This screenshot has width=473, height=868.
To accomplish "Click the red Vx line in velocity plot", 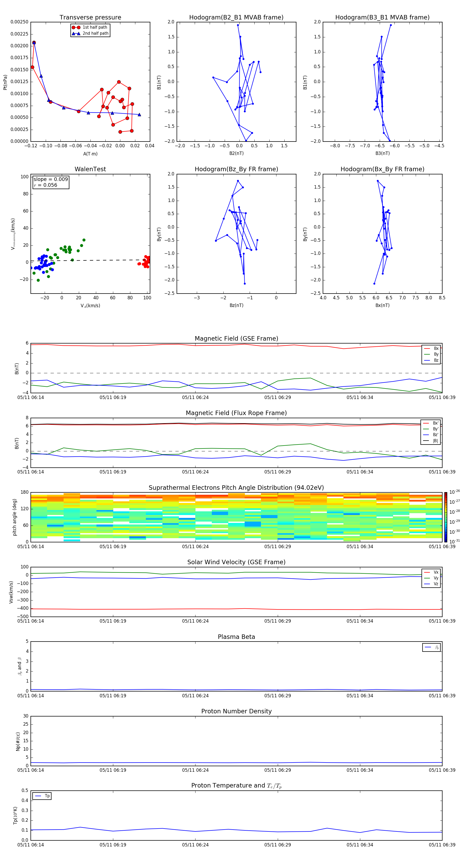I will point(236,609).
